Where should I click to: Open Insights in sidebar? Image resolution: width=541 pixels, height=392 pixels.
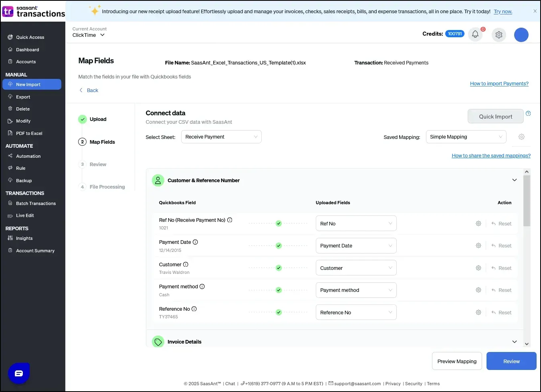coord(24,238)
